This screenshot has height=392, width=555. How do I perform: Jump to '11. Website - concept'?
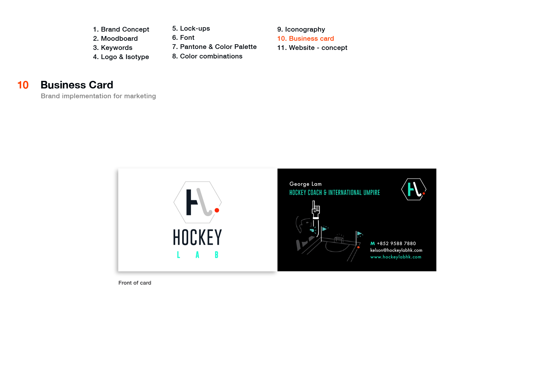[312, 48]
